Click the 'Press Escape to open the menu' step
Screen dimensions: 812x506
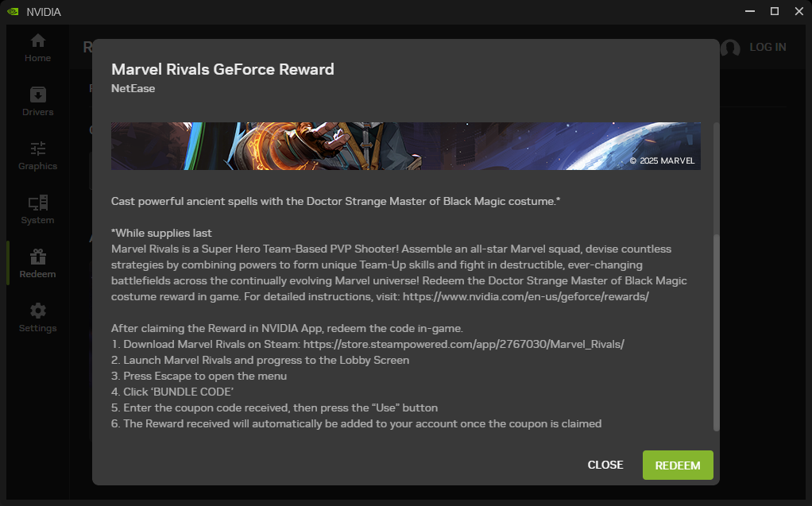199,376
